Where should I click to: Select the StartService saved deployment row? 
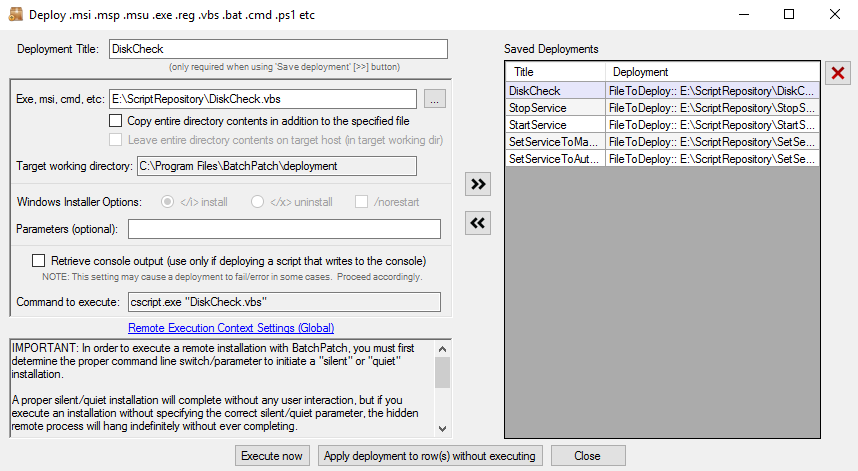pyautogui.click(x=663, y=125)
